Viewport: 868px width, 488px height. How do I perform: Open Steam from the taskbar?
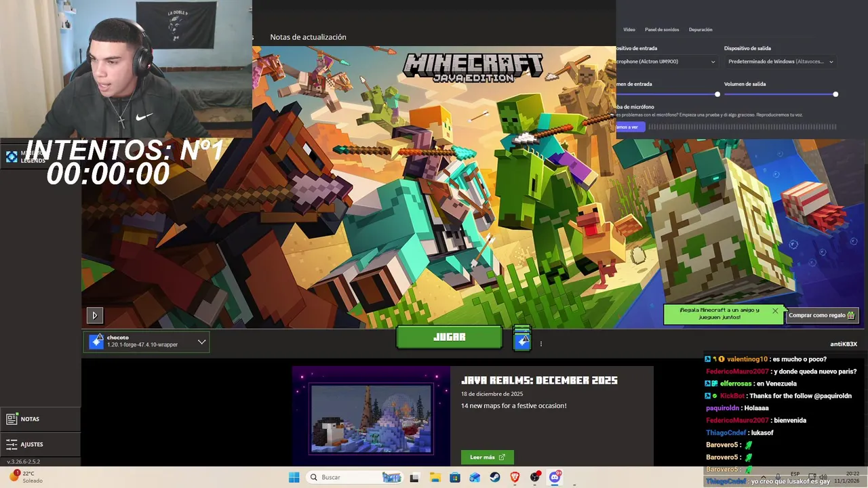(x=495, y=477)
